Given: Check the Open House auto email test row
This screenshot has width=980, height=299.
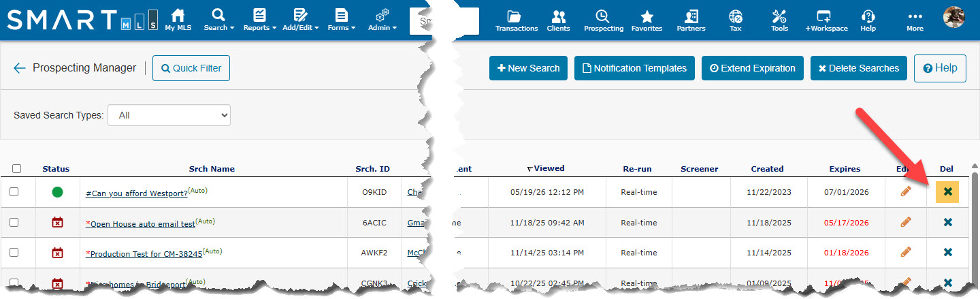Looking at the screenshot, I should (14, 222).
